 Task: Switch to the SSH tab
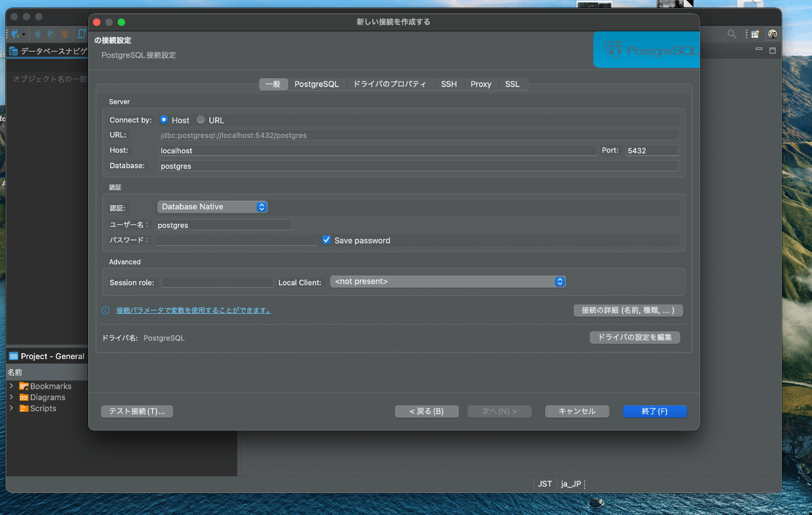pyautogui.click(x=449, y=84)
